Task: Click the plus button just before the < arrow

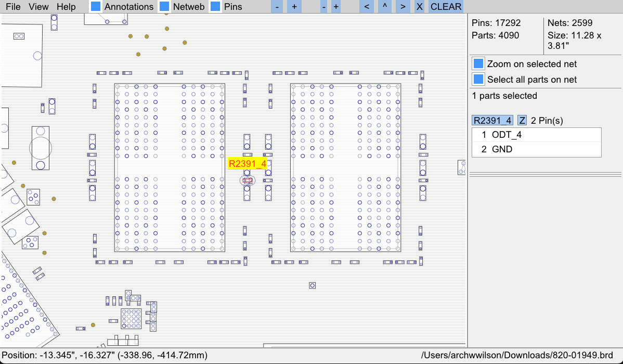Action: pyautogui.click(x=336, y=7)
